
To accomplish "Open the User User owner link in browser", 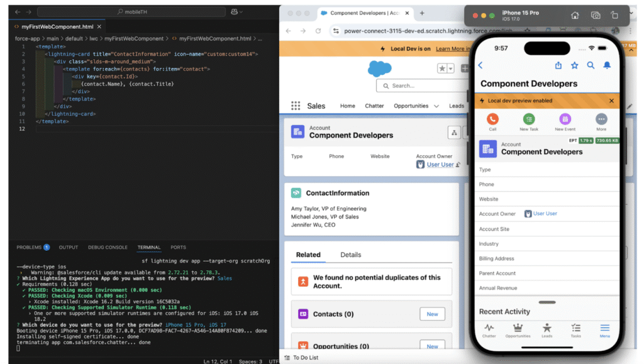I will point(440,165).
